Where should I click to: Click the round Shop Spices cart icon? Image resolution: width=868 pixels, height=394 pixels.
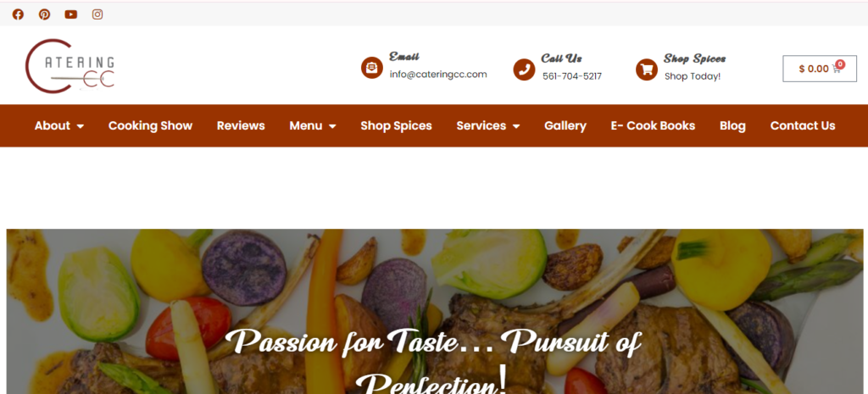647,69
